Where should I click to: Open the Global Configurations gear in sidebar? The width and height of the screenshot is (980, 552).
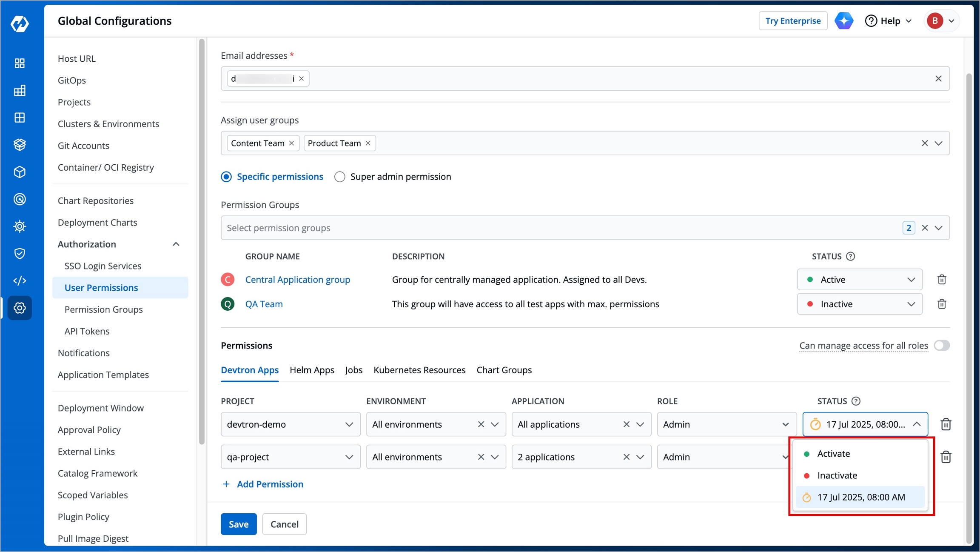tap(20, 308)
